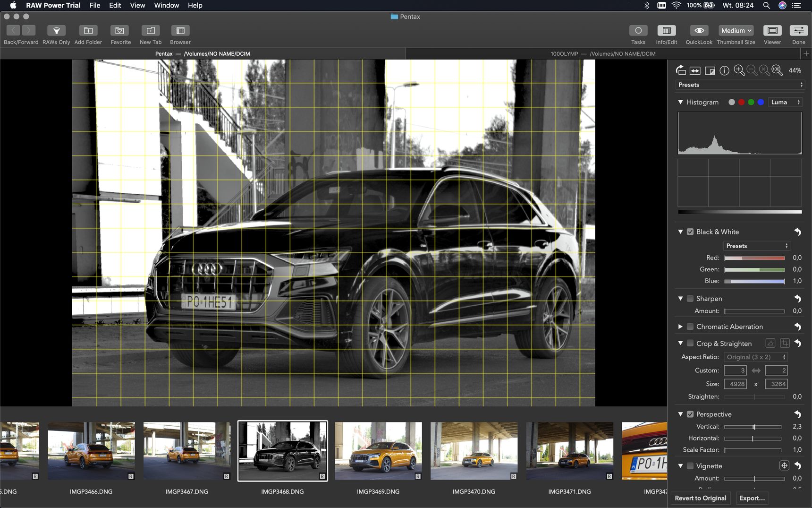Expand the Chromatic Aberration section
The height and width of the screenshot is (508, 812).
(x=680, y=327)
